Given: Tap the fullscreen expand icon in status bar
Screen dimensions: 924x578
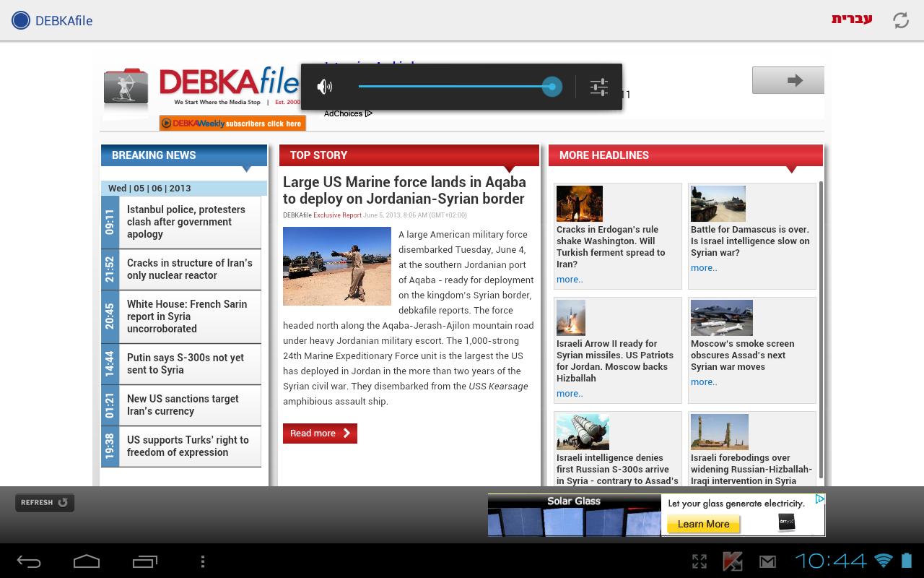Looking at the screenshot, I should (x=699, y=560).
